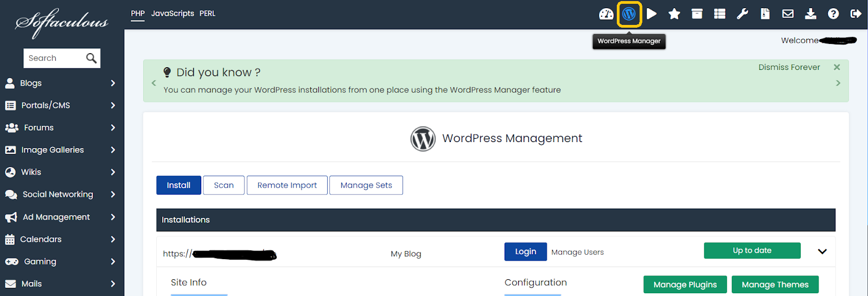Click the Login button for My Blog

526,252
